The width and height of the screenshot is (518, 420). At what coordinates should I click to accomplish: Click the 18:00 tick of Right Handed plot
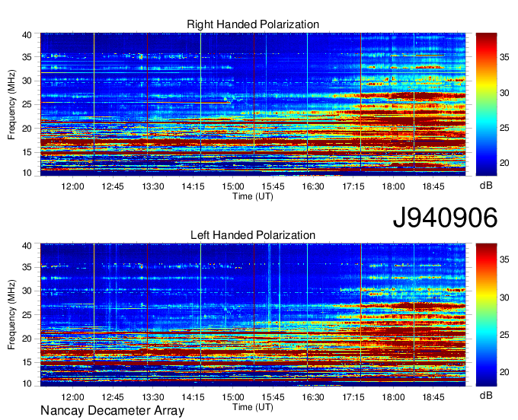pyautogui.click(x=394, y=186)
